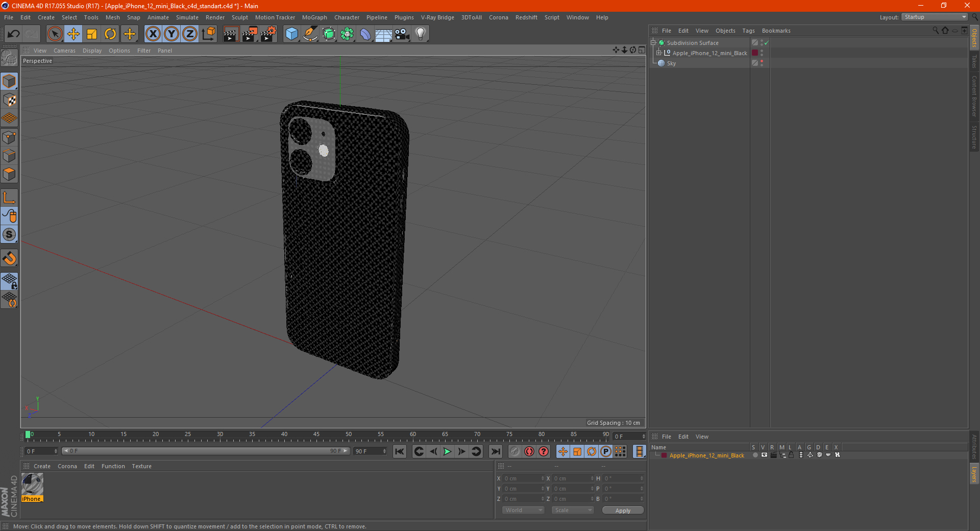Viewport: 980px width, 531px height.
Task: Switch to Edges mode
Action: coord(9,156)
